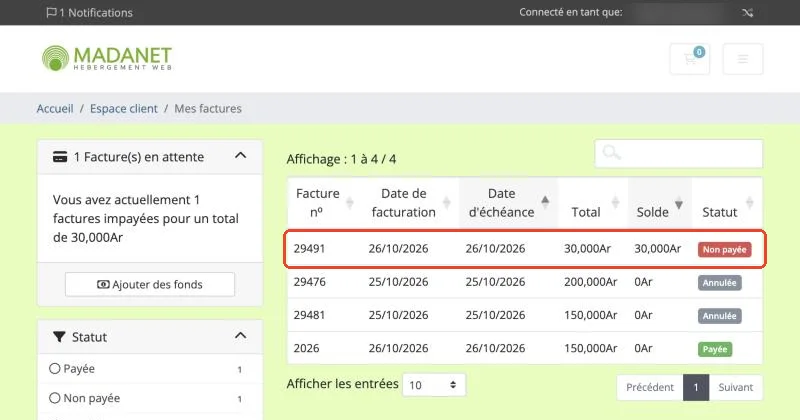Click the Madanet logo
800x420 pixels.
[x=107, y=58]
